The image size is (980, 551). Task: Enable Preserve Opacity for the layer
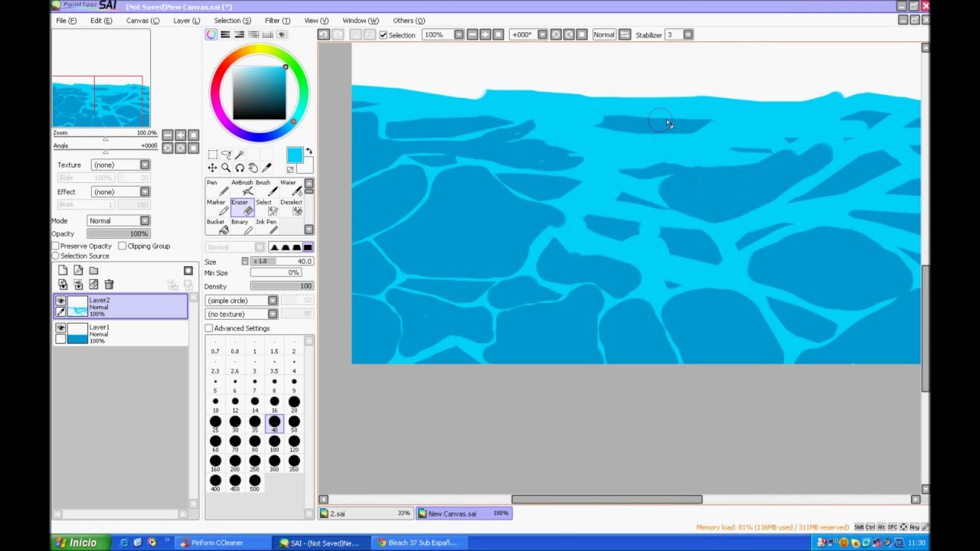54,246
